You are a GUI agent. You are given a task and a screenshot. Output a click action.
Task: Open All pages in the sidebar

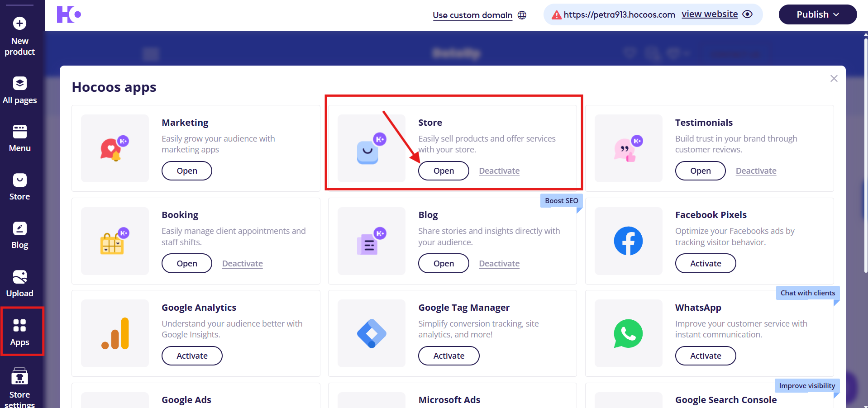[19, 90]
